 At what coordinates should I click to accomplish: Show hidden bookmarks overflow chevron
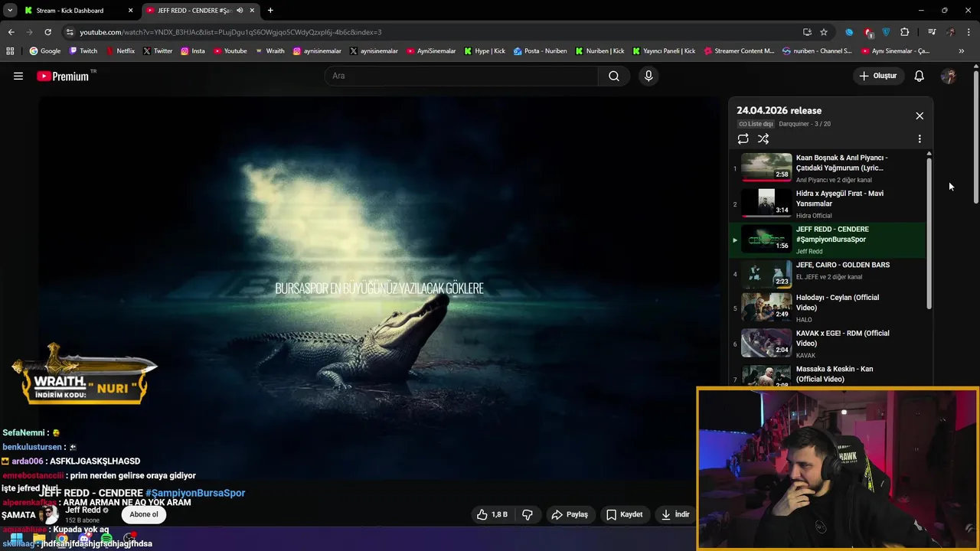tap(962, 51)
